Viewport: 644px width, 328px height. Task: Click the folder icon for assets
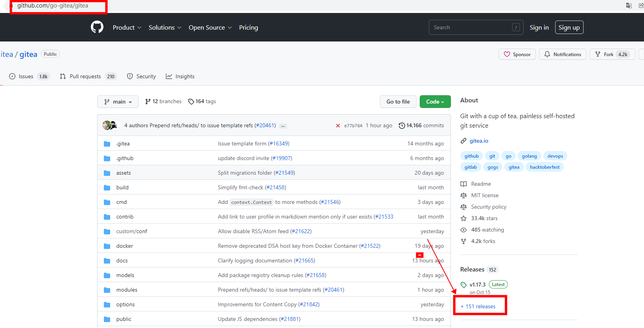[x=107, y=173]
